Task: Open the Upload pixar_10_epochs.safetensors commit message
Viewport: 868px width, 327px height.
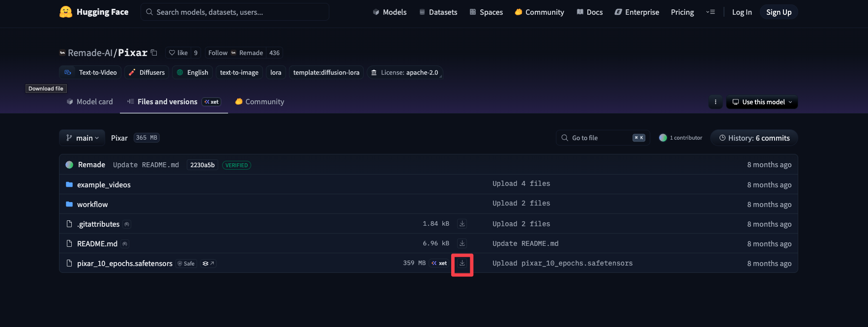Action: (562, 263)
